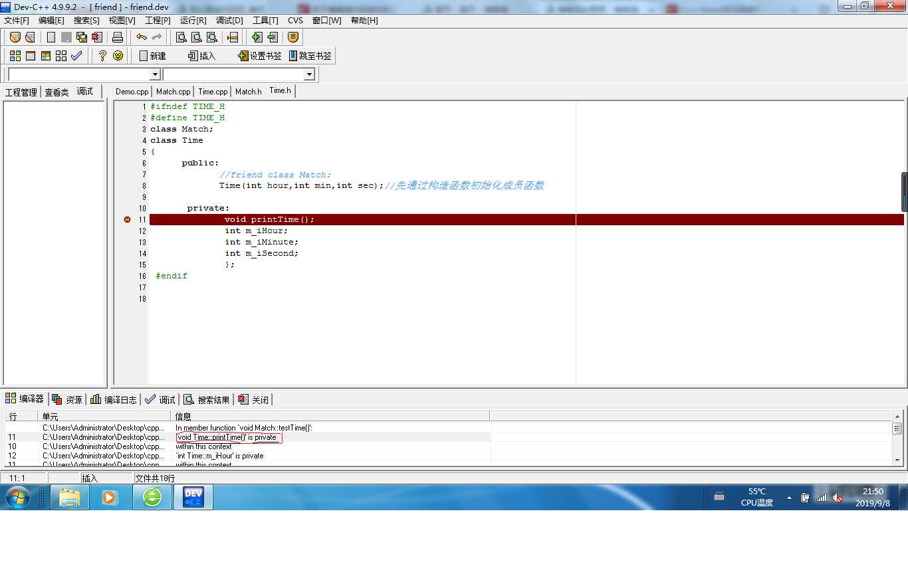Open the 工具[T] menu
Screen dimensions: 908x588
pos(265,21)
